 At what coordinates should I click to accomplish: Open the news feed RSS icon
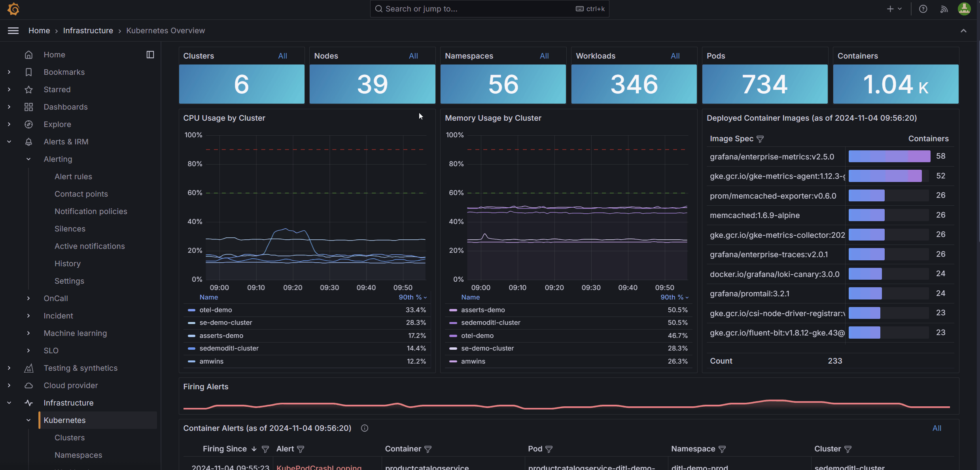coord(944,9)
